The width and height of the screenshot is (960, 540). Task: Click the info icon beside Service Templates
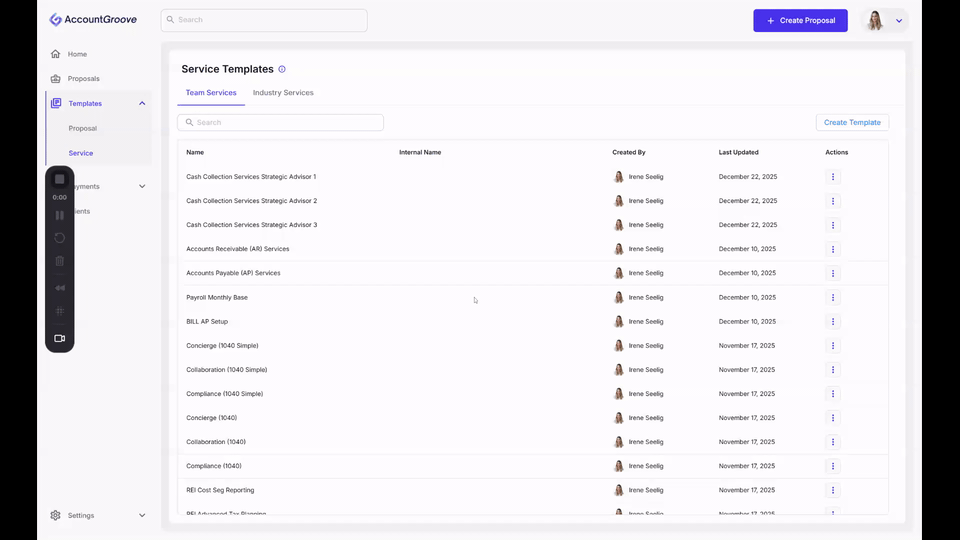click(282, 69)
